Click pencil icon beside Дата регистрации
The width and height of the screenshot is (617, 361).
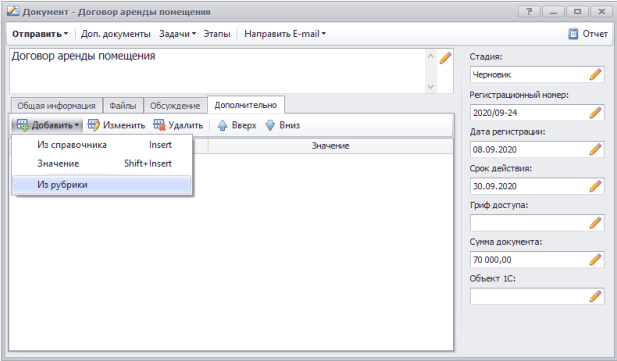click(x=595, y=150)
